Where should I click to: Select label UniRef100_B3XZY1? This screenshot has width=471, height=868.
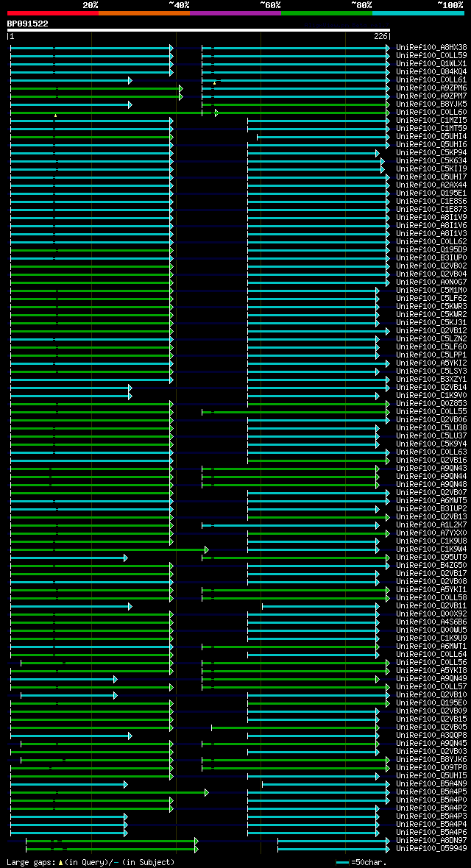[x=432, y=379]
